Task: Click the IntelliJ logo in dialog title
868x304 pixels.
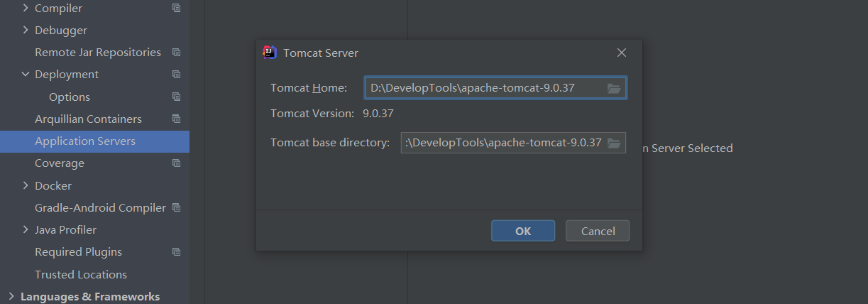Action: (270, 52)
